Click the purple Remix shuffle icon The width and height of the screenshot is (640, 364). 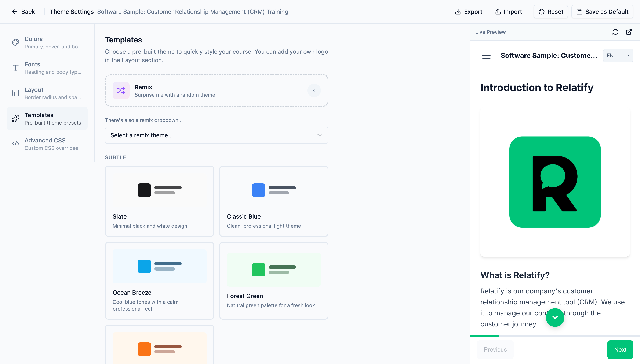click(x=121, y=90)
